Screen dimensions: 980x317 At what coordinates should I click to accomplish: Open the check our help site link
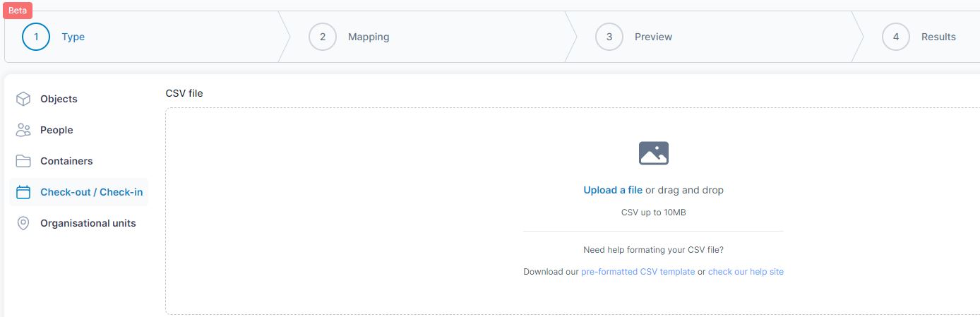pyautogui.click(x=746, y=272)
